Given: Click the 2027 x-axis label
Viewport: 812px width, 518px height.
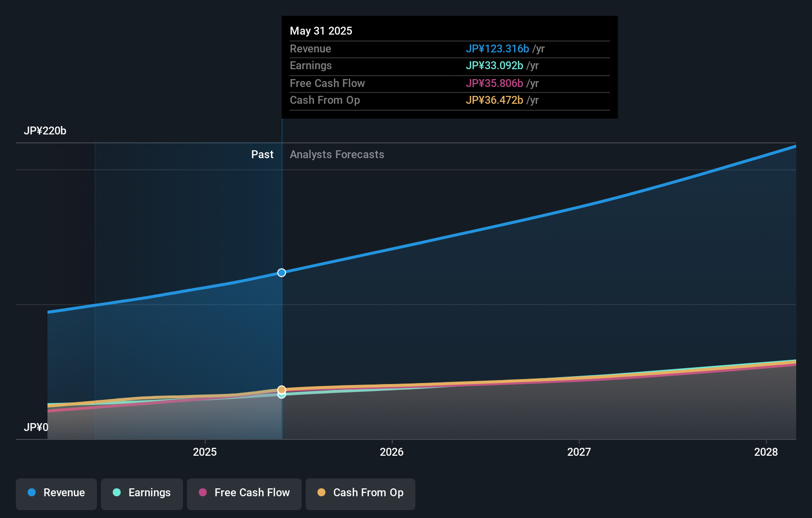Looking at the screenshot, I should [579, 452].
